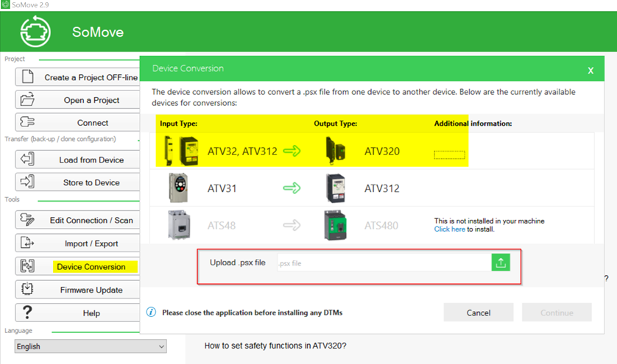Click the dotted box under Additional information

point(449,154)
